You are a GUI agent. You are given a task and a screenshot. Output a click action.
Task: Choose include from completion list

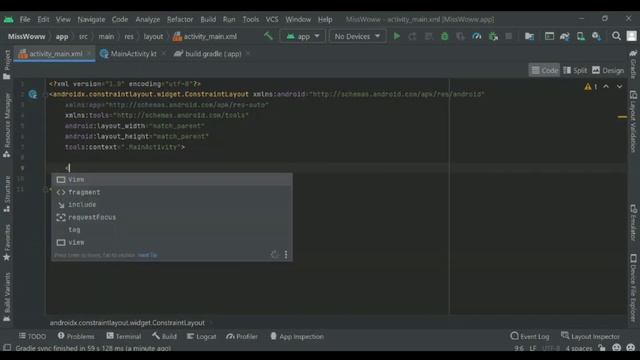(x=171, y=205)
